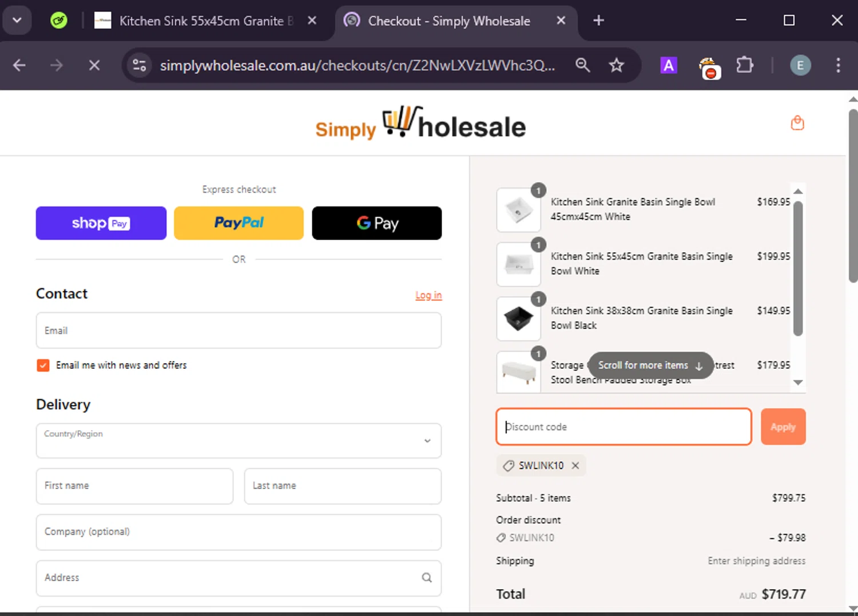Click the $169.95 price text
The height and width of the screenshot is (616, 858).
point(773,202)
